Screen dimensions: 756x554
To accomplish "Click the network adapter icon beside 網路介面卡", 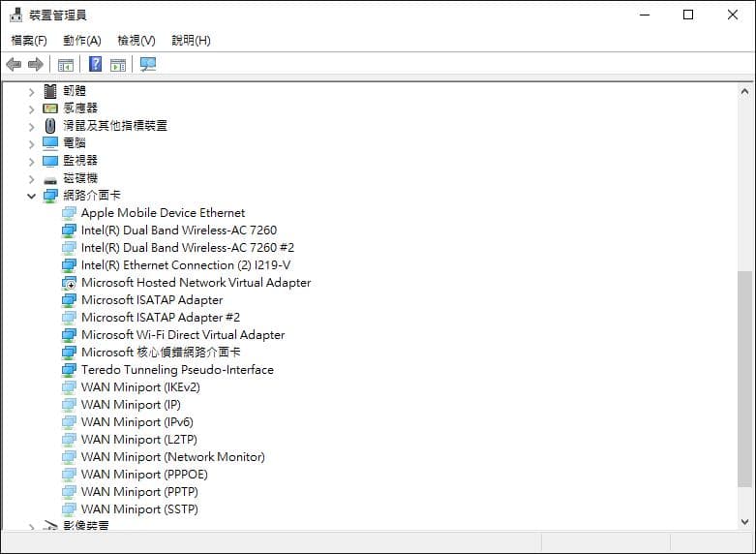I will pos(50,196).
